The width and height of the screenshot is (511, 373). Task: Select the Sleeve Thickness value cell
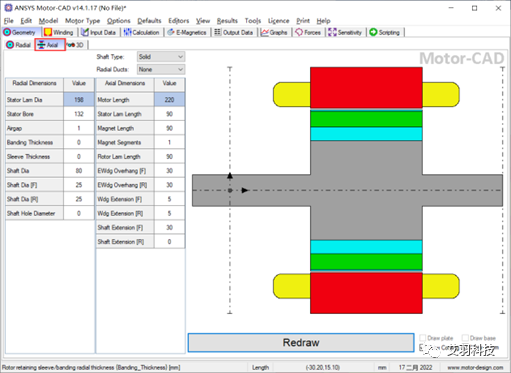click(x=79, y=157)
